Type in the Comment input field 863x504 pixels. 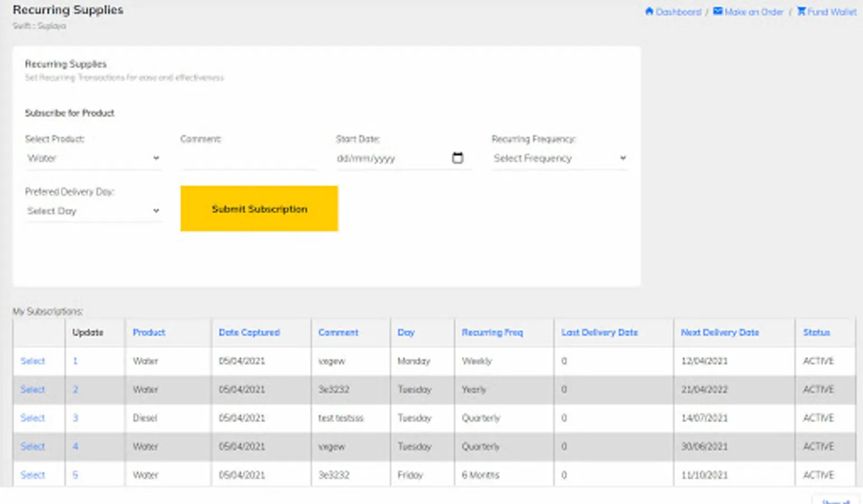tap(249, 158)
